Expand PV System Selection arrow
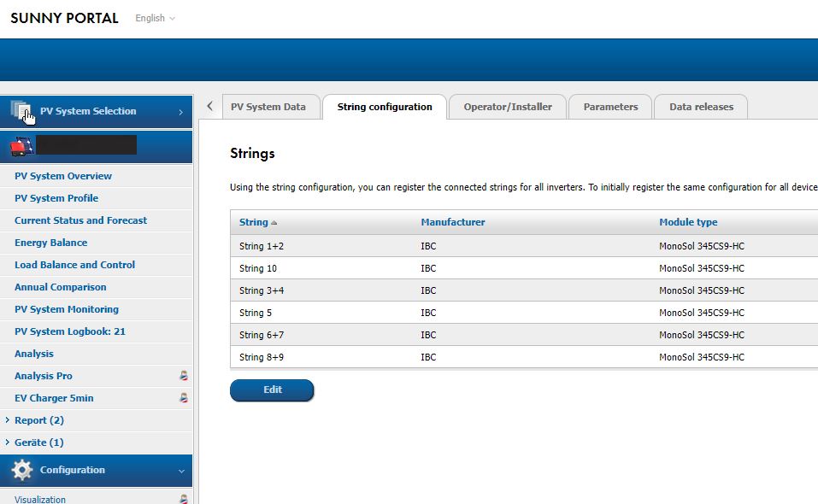Screen dimensions: 818x504 coord(180,112)
